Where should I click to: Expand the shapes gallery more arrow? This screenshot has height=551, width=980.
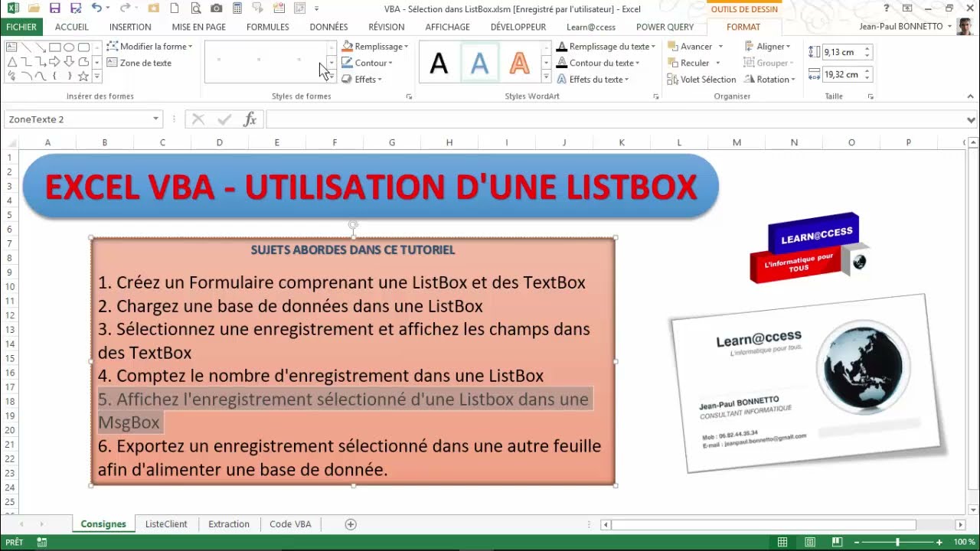[x=97, y=77]
